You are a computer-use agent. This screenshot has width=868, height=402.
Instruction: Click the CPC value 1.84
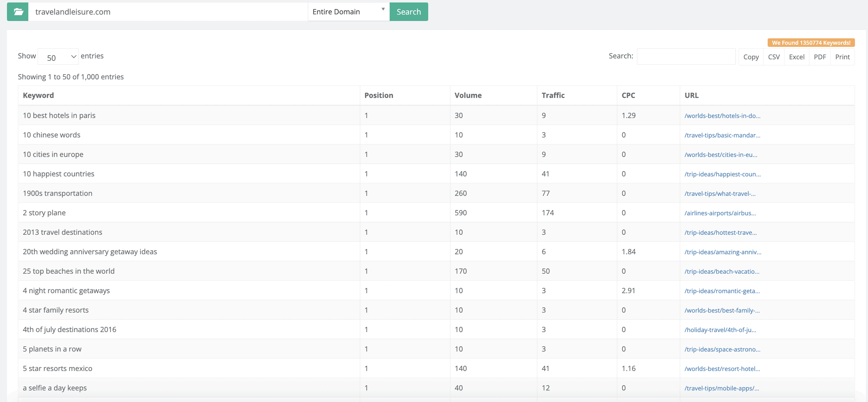628,252
